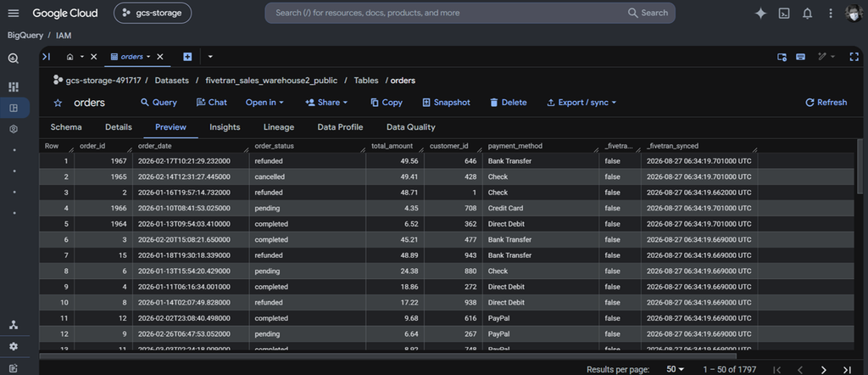
Task: Click the Search button in the header
Action: [x=648, y=13]
